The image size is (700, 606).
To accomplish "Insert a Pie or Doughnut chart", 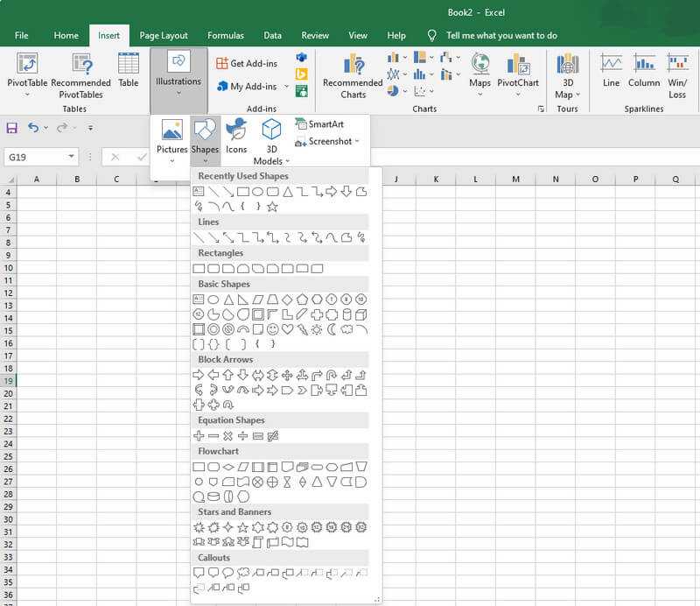I will coord(397,91).
